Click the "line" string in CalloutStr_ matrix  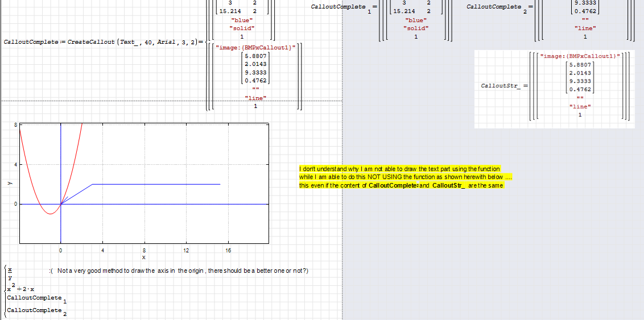pyautogui.click(x=580, y=106)
